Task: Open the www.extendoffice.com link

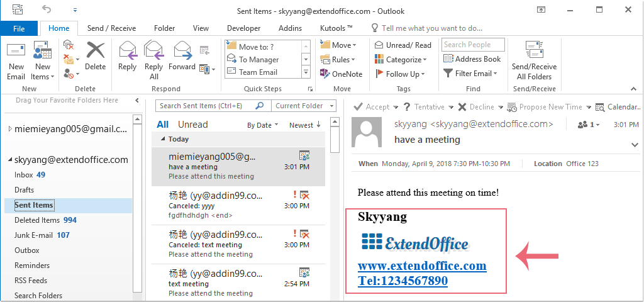Action: click(x=422, y=266)
